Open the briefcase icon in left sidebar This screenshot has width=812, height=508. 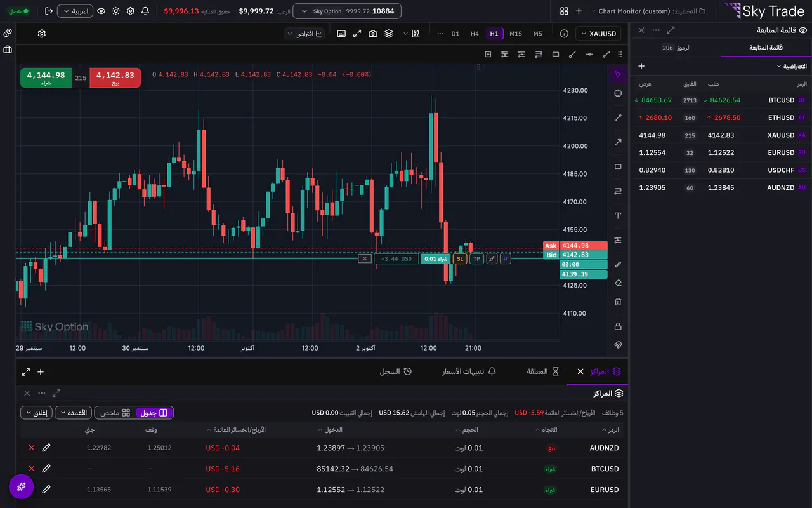coord(8,49)
